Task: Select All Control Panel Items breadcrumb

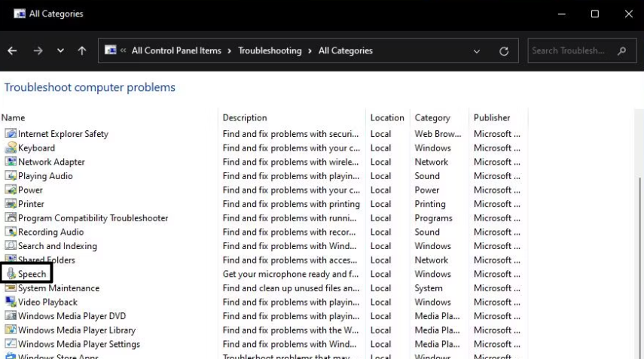Action: (176, 51)
